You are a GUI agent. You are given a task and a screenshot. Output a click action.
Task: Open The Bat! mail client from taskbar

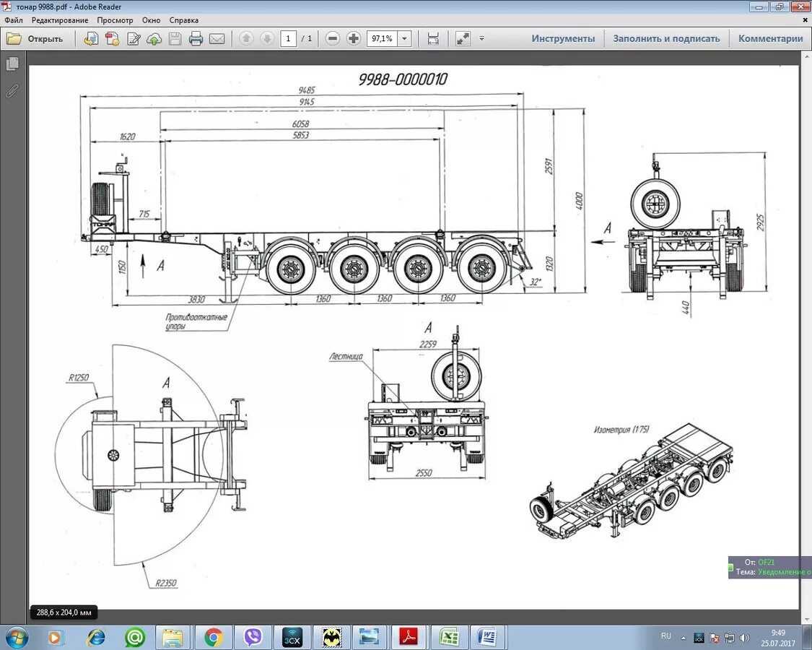[x=331, y=637]
